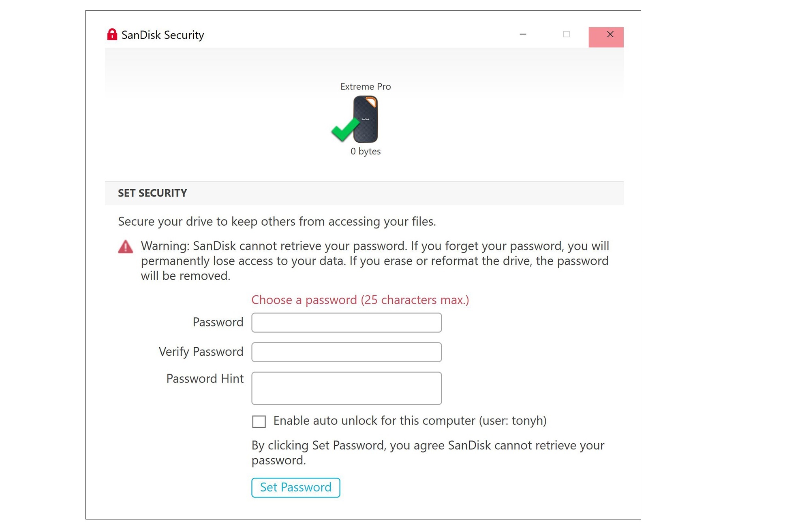The width and height of the screenshot is (802, 532).
Task: Click the "Password Hint" field label
Action: pos(205,379)
